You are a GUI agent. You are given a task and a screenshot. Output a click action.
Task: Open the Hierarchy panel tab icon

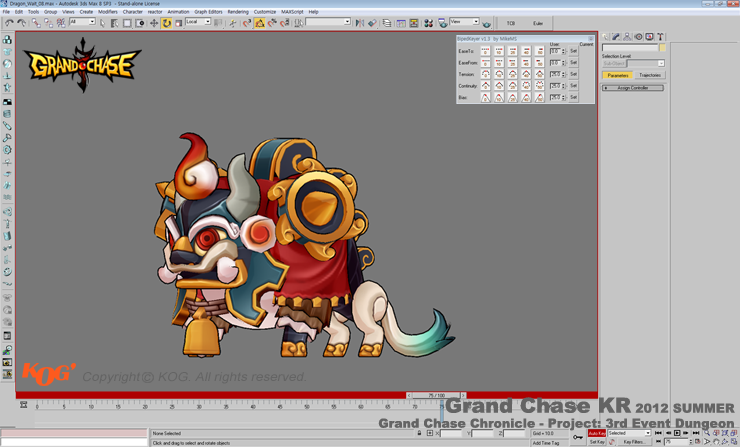click(627, 37)
